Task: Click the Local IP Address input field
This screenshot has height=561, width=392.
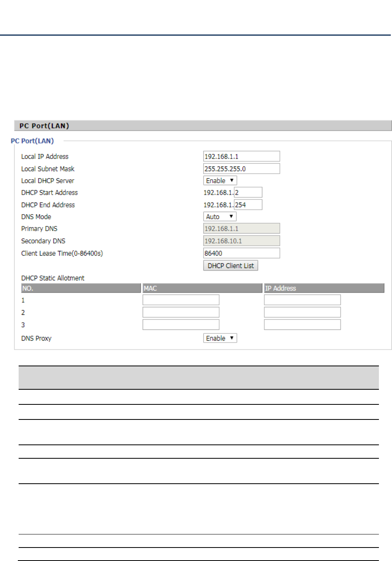Action: pos(241,156)
